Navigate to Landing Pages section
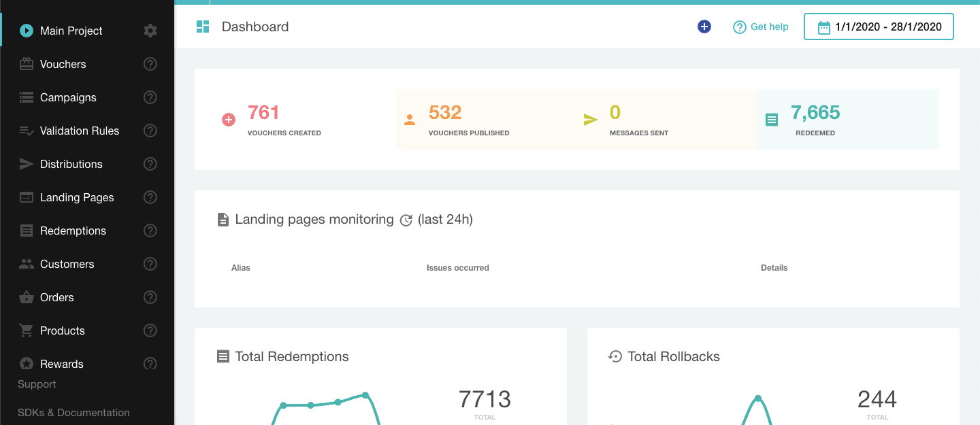The width and height of the screenshot is (980, 425). 76,197
